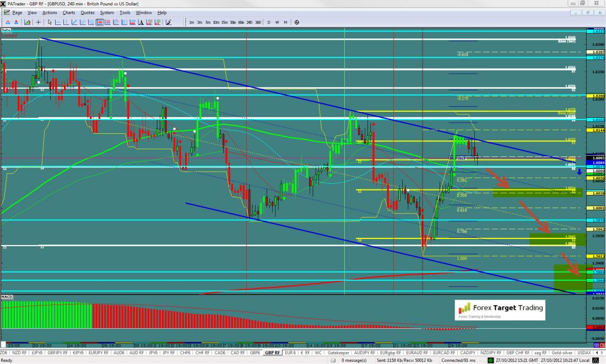Expand the Tools menu
Viewport: 606px width, 364px height.
[125, 12]
